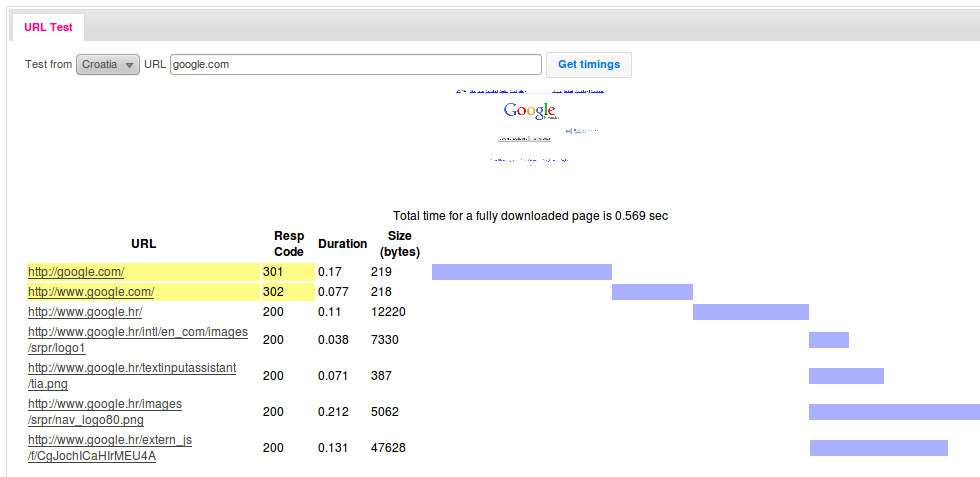Screen dimensions: 980x477
Task: Click the 0.131 duration value
Action: click(x=333, y=448)
